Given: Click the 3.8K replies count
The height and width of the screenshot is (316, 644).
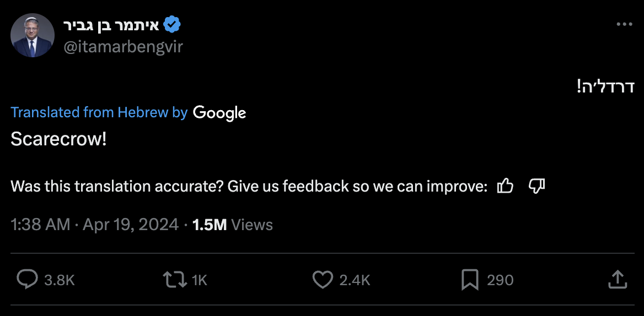Looking at the screenshot, I should coord(59,280).
